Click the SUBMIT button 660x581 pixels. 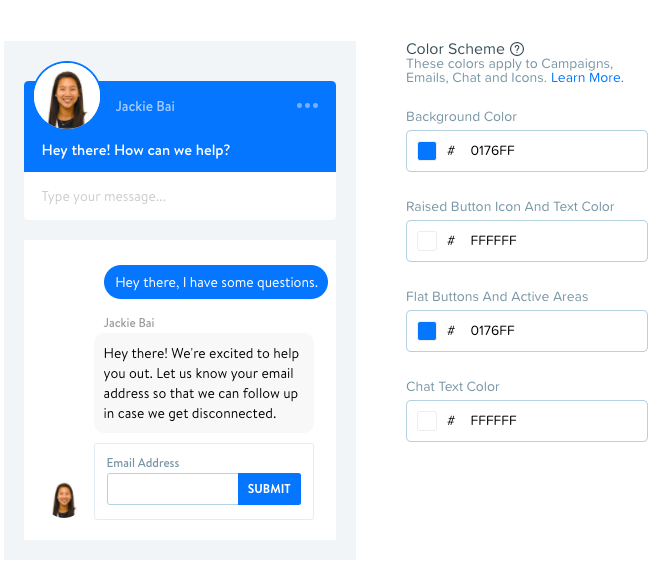tap(269, 489)
